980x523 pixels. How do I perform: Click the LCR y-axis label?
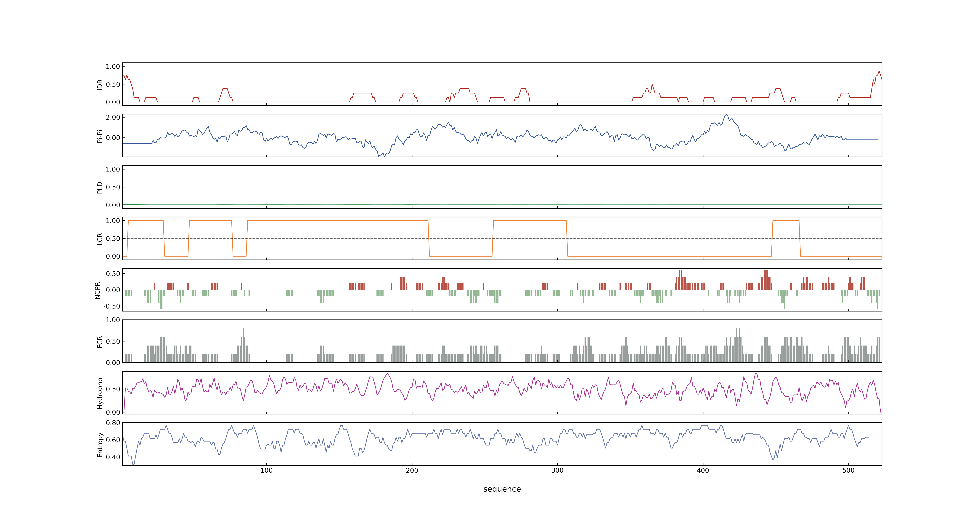coord(100,239)
